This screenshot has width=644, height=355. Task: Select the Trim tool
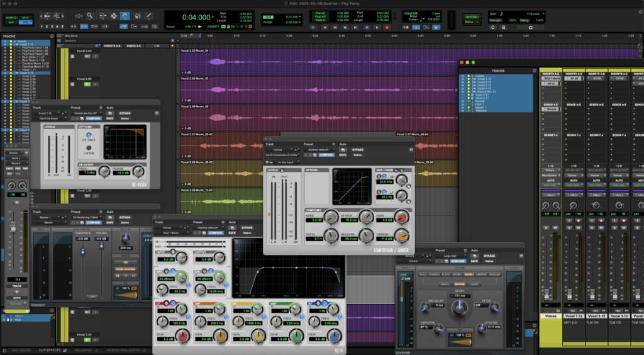103,16
